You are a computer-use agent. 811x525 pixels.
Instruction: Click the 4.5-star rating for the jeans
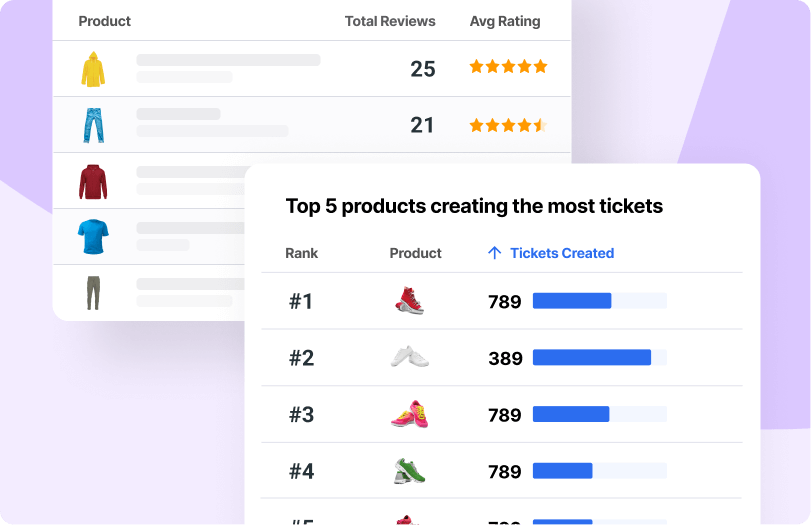coord(508,125)
